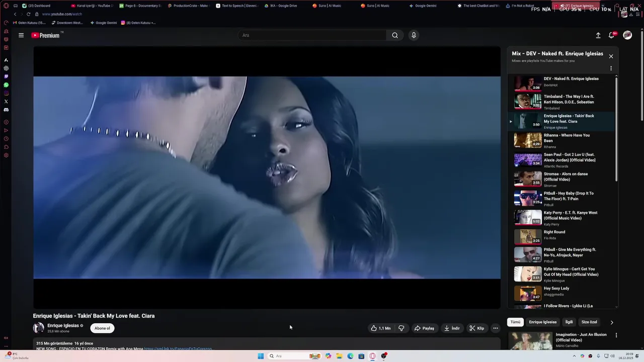The width and height of the screenshot is (644, 362).
Task: Play DEV - Naked ft. Enrique Iglesias playlist item
Action: 560,83
